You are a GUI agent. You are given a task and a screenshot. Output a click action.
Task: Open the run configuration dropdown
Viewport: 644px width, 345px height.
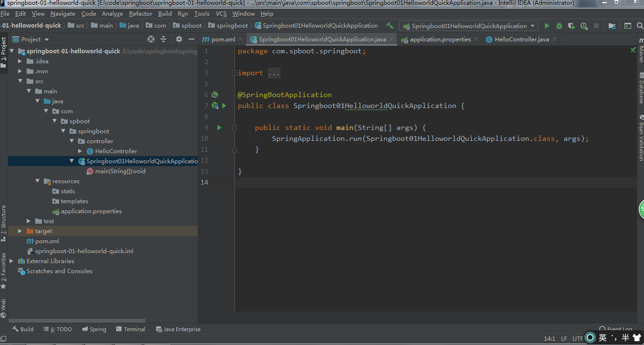469,26
